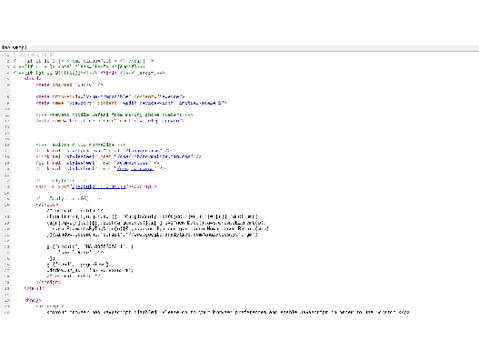Click the meta viewport line
Viewport: 479px width, 360px height.
[131, 103]
